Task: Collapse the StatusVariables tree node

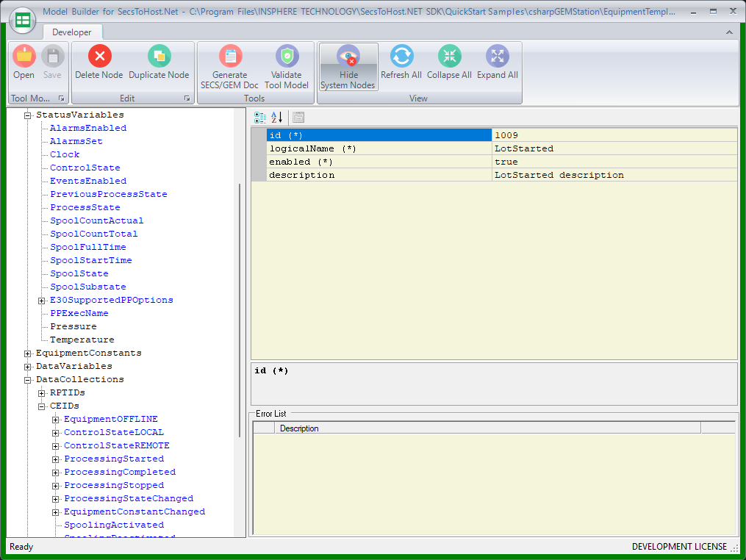Action: [x=28, y=115]
